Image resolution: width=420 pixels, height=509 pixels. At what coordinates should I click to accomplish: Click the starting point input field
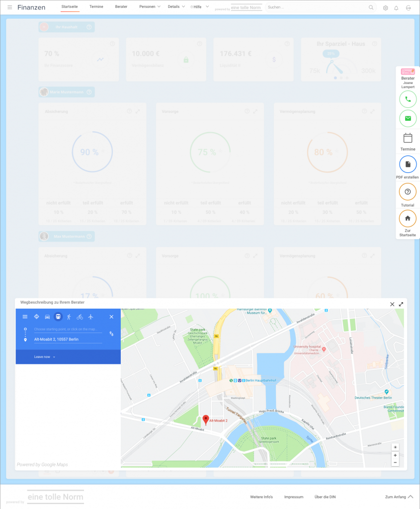[68, 329]
